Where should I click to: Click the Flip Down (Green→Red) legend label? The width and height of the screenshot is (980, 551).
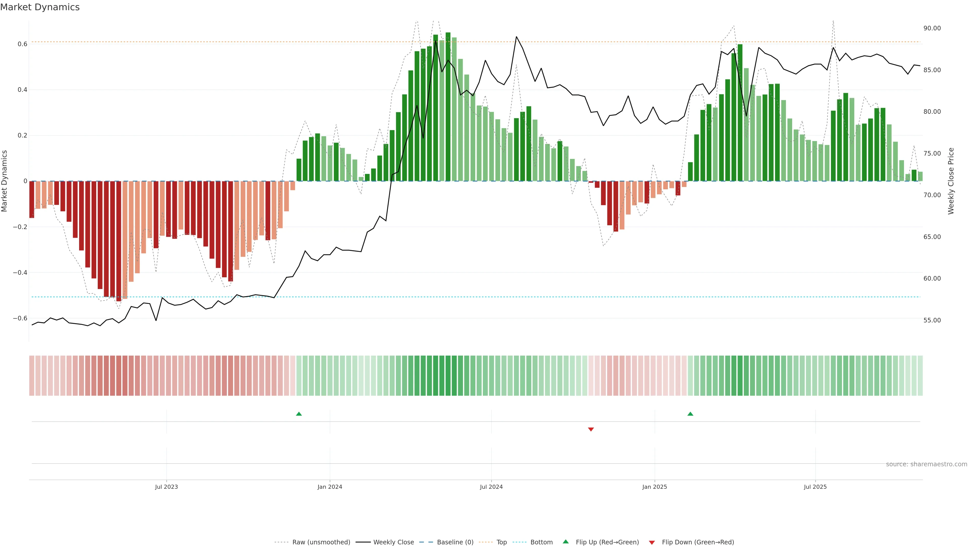point(698,542)
